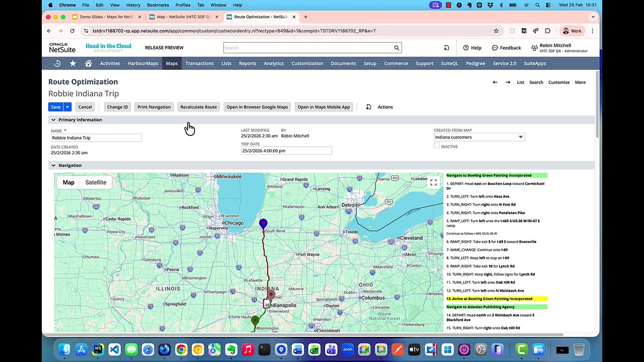Toggle fullscreen view on the map
Image resolution: width=644 pixels, height=362 pixels.
click(x=433, y=183)
